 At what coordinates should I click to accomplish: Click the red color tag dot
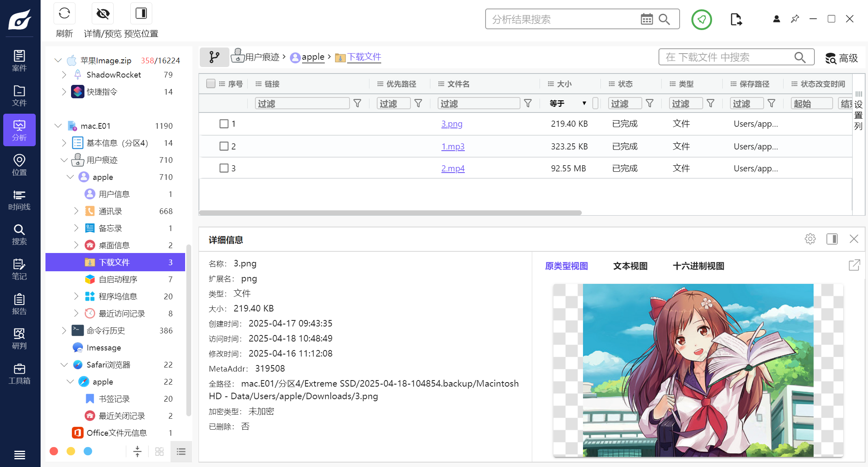pyautogui.click(x=54, y=451)
